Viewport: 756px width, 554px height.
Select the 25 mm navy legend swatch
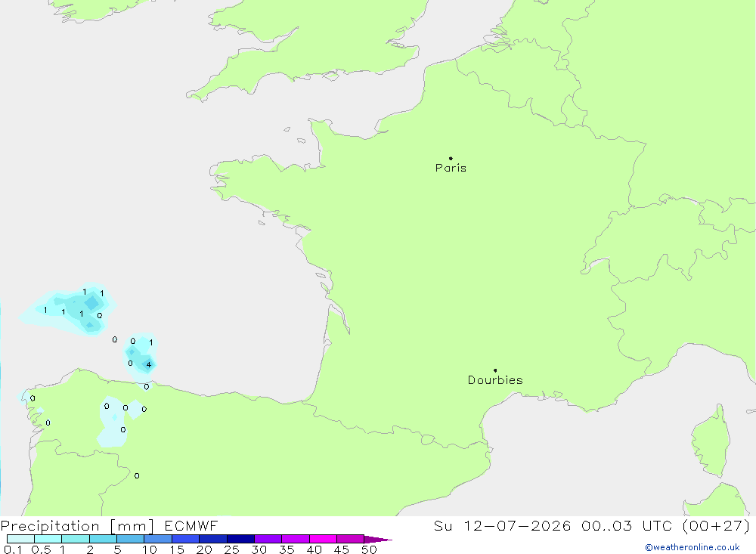click(x=240, y=539)
